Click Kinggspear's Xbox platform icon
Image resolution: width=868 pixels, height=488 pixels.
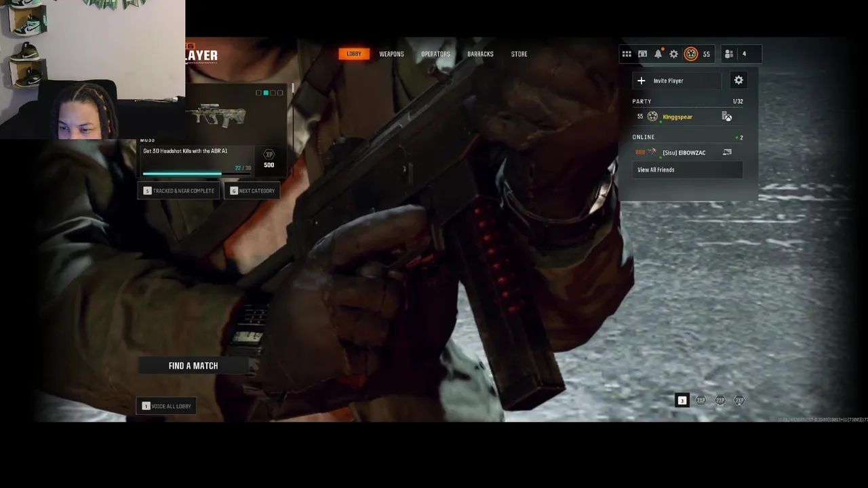click(727, 117)
